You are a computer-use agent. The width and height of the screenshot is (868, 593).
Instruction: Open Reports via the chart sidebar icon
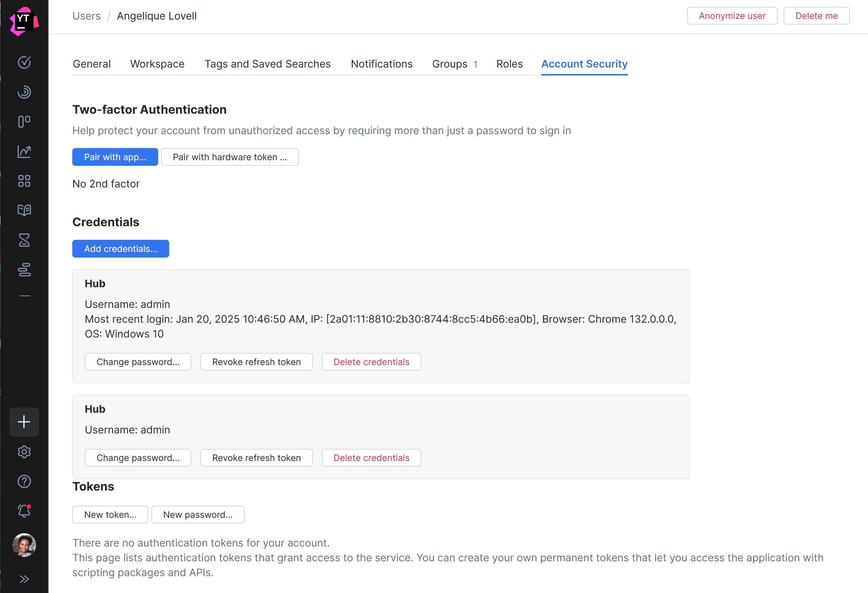(24, 152)
